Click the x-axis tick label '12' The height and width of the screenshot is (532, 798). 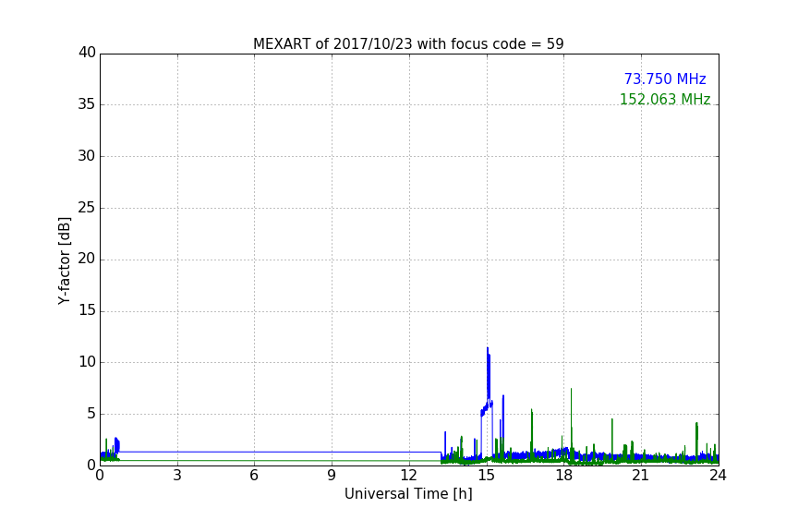point(408,476)
